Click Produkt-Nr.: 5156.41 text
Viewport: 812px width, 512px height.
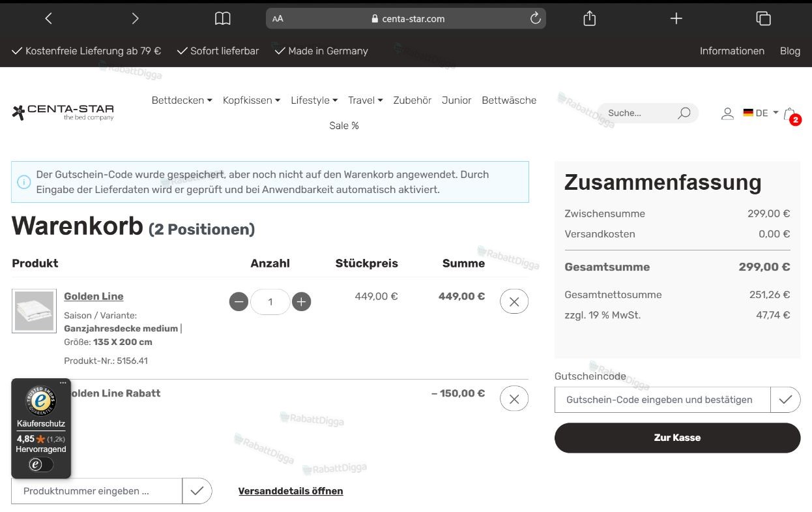click(106, 361)
